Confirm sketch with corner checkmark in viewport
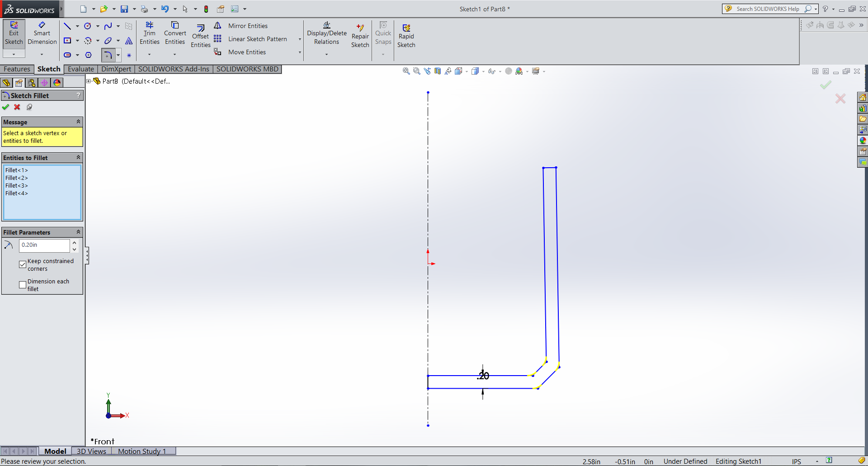The width and height of the screenshot is (868, 466). (x=826, y=85)
